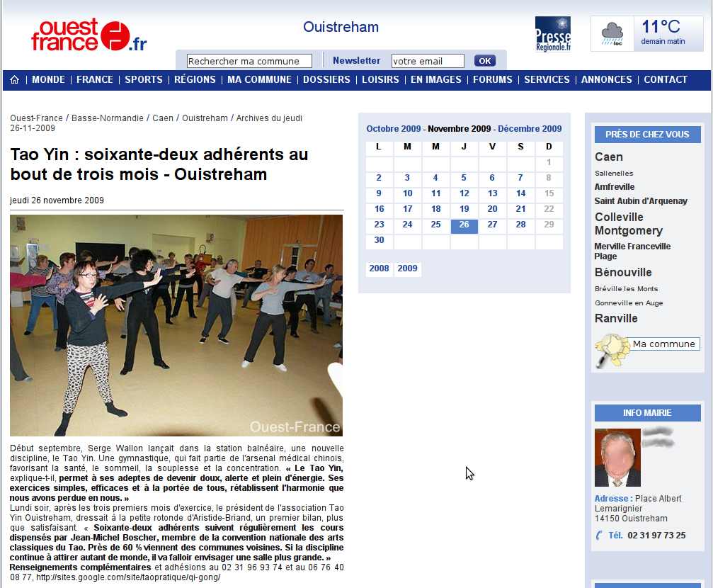The width and height of the screenshot is (713, 588).
Task: Open the Ouest-France logo homepage
Action: 89,35
